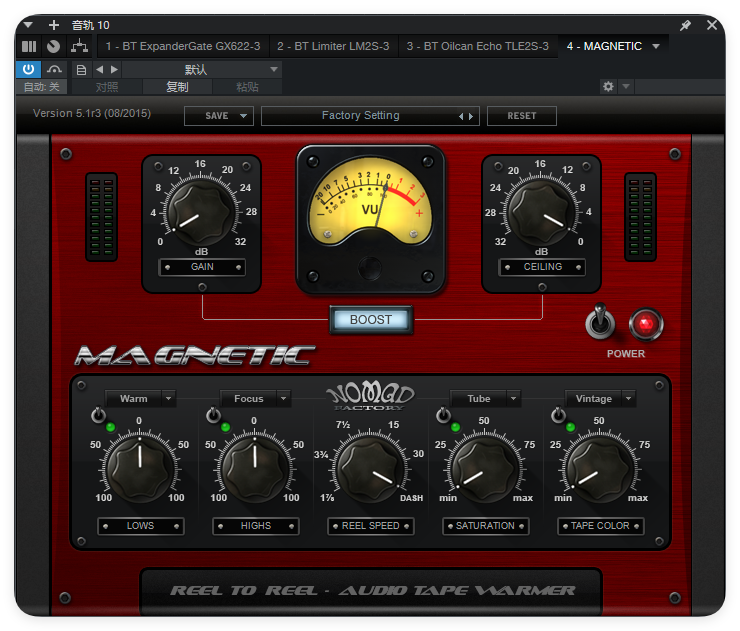The height and width of the screenshot is (631, 740).
Task: Click the 粘贴 paste button
Action: click(247, 87)
